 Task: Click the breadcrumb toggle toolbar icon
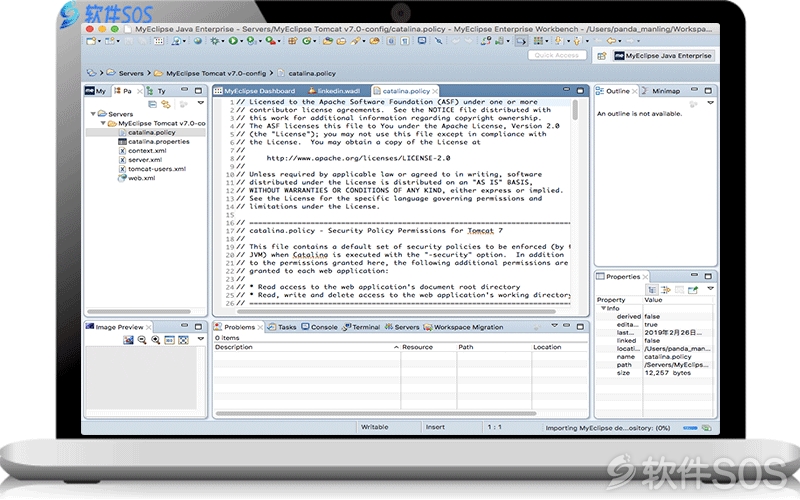pyautogui.click(x=521, y=41)
